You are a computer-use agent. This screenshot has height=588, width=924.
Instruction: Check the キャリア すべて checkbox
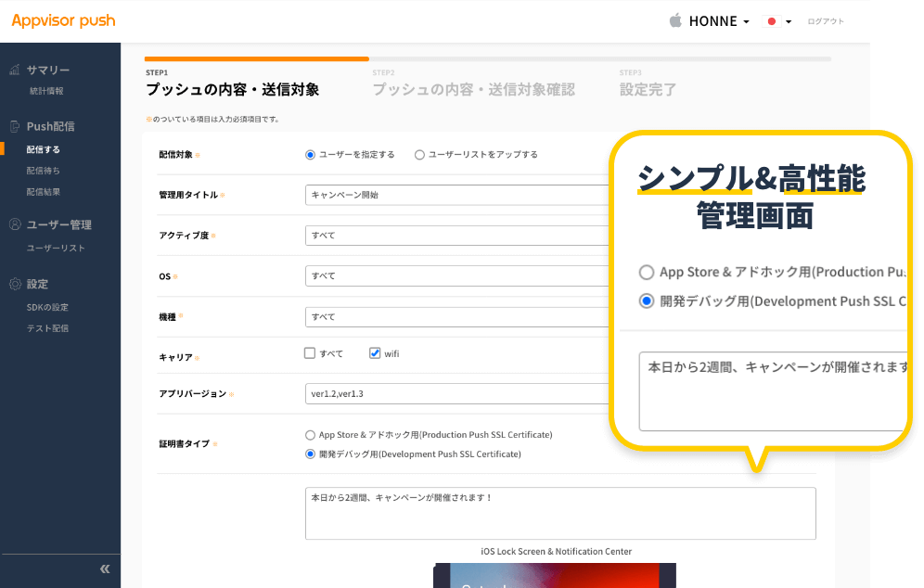click(x=309, y=353)
